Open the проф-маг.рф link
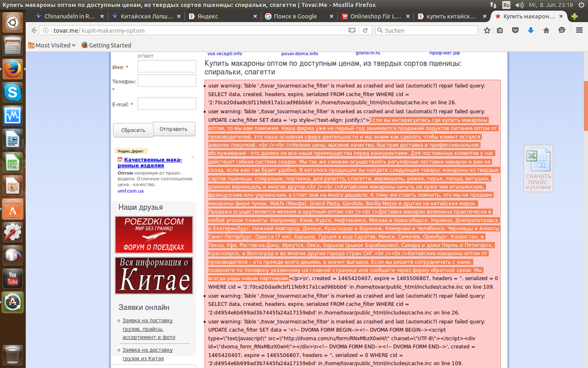This screenshot has height=368, width=588. (x=445, y=53)
